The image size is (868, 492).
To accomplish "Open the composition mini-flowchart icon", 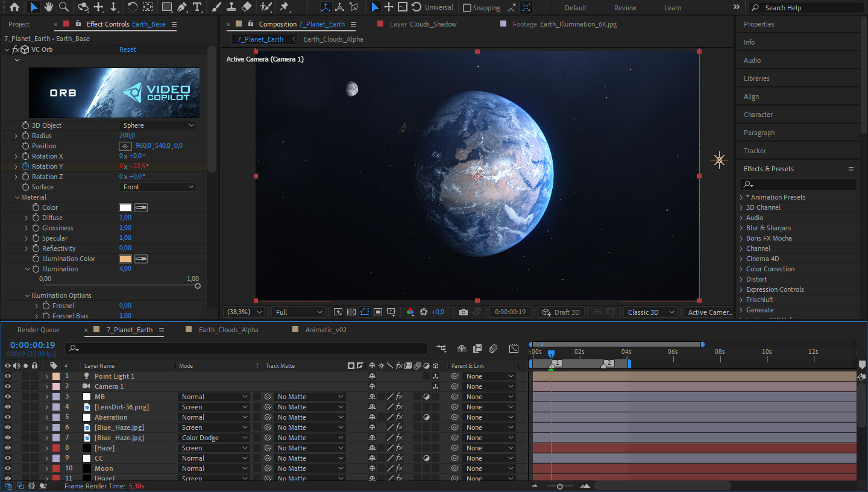I will coord(442,348).
